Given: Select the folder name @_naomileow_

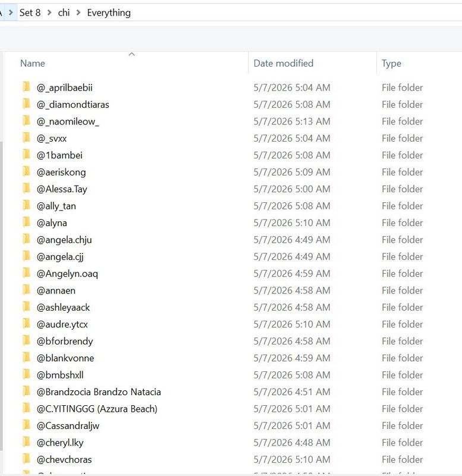Looking at the screenshot, I should click(x=68, y=121).
